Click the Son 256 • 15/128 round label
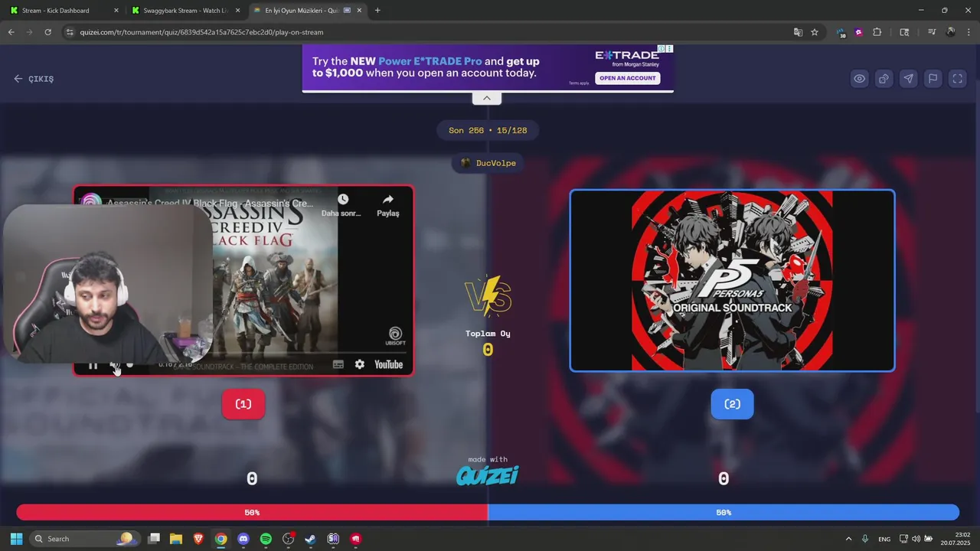 (488, 130)
